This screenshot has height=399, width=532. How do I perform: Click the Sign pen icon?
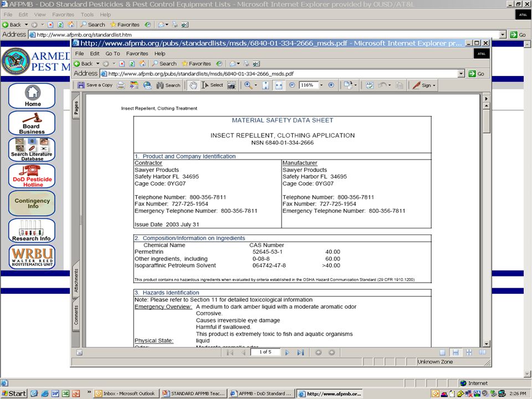point(416,85)
